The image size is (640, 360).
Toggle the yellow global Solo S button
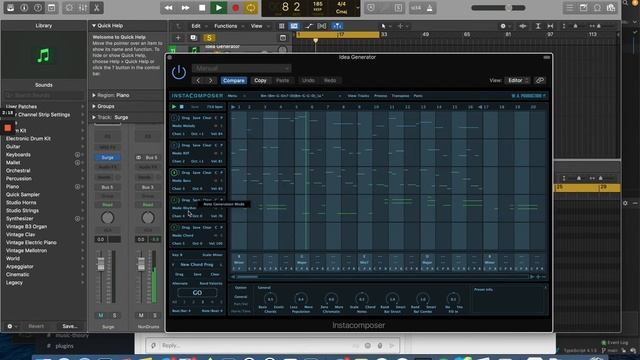coord(209,38)
